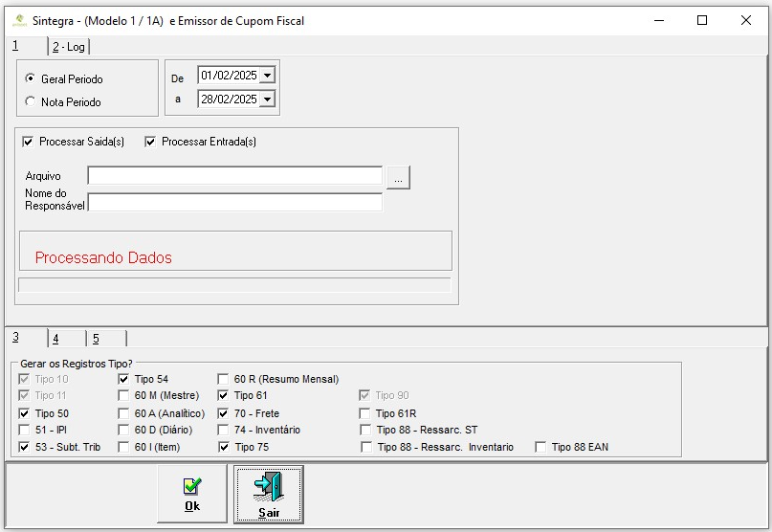Click the Sintegra app icon in title bar
This screenshot has height=532, width=772.
tap(19, 20)
